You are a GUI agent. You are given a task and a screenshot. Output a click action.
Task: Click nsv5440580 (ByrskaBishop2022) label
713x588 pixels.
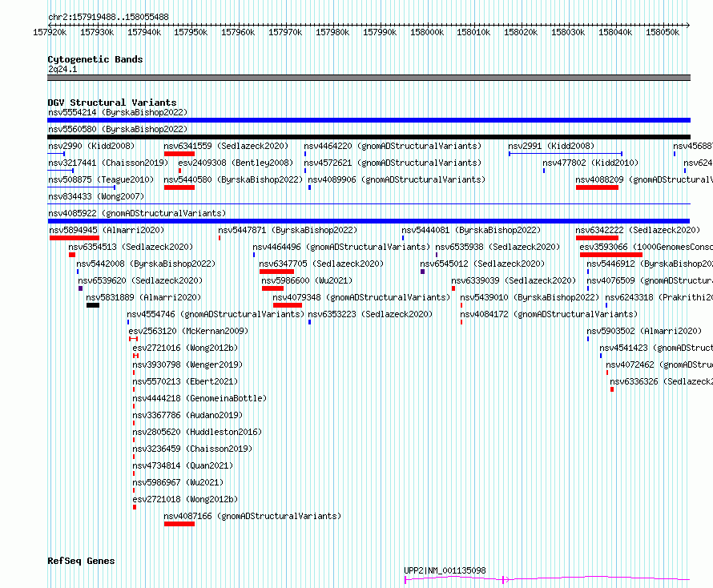pyautogui.click(x=233, y=179)
